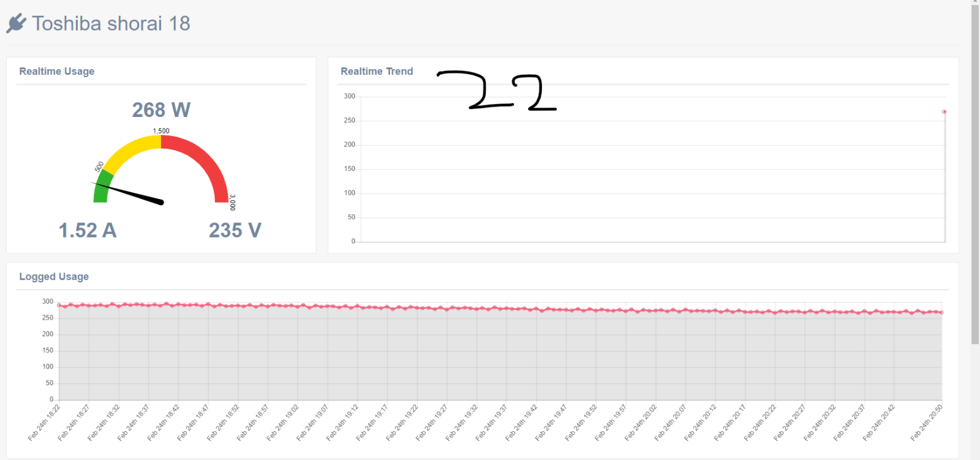Click the 1,500 label on the gauge
The height and width of the screenshot is (460, 980).
tap(161, 131)
